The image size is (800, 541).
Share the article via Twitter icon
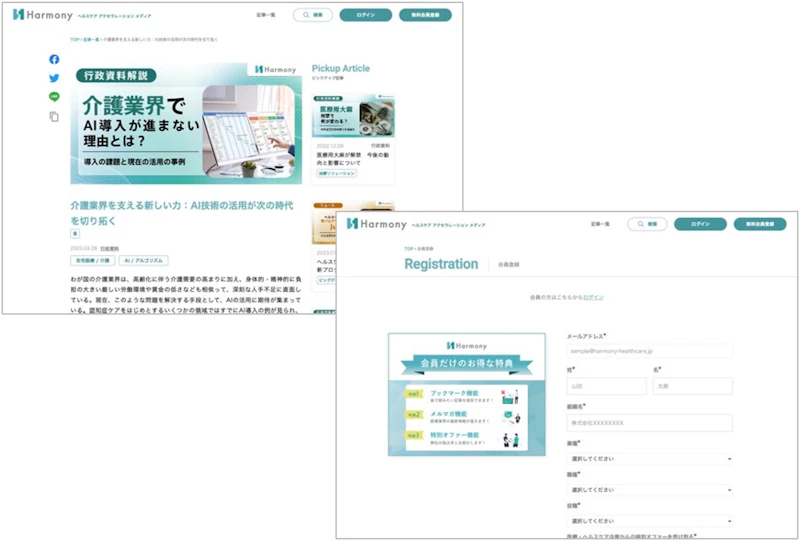click(54, 78)
